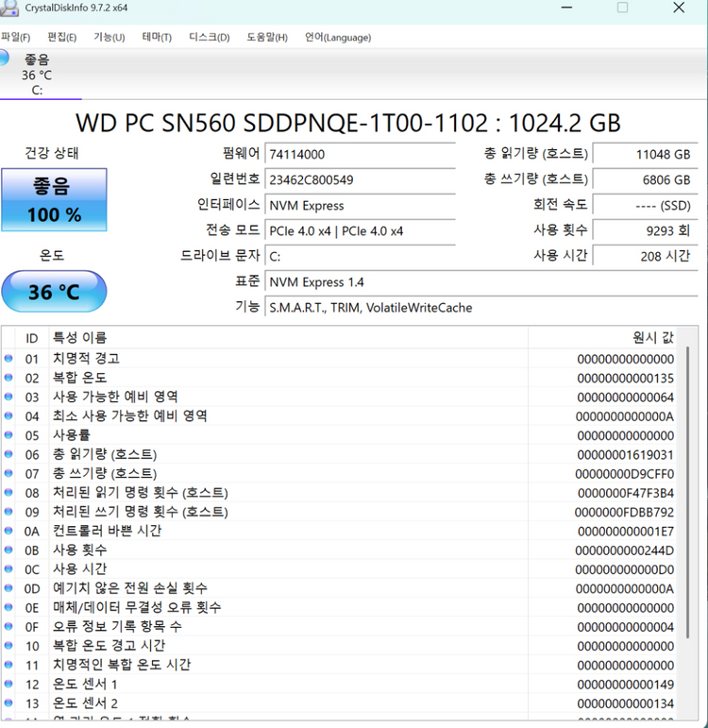Image resolution: width=708 pixels, height=728 pixels.
Task: Click raw value 0000000000244D
Action: pos(624,550)
